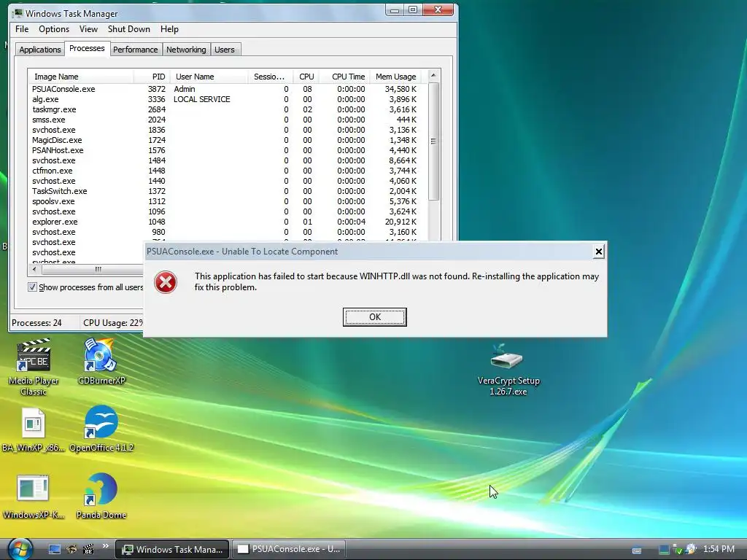The image size is (747, 560).
Task: Sort by PID column header
Action: tap(151, 77)
